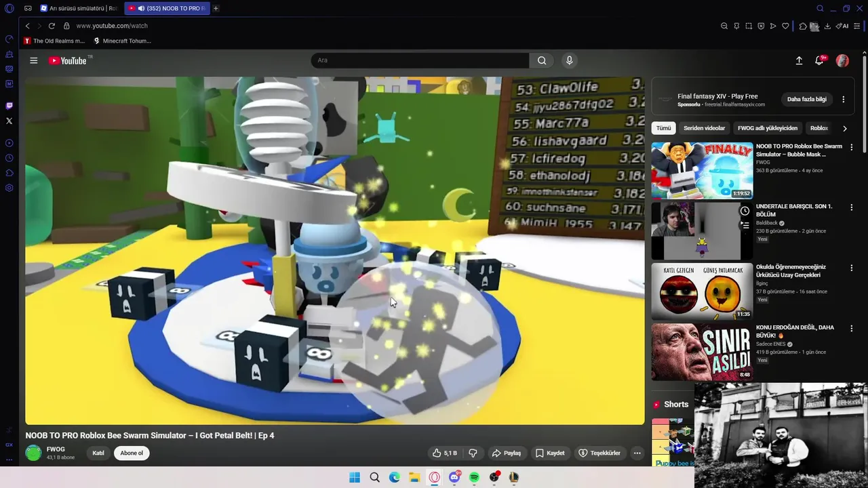Open the AI assistant toolbar button
The image size is (868, 488).
(x=842, y=26)
